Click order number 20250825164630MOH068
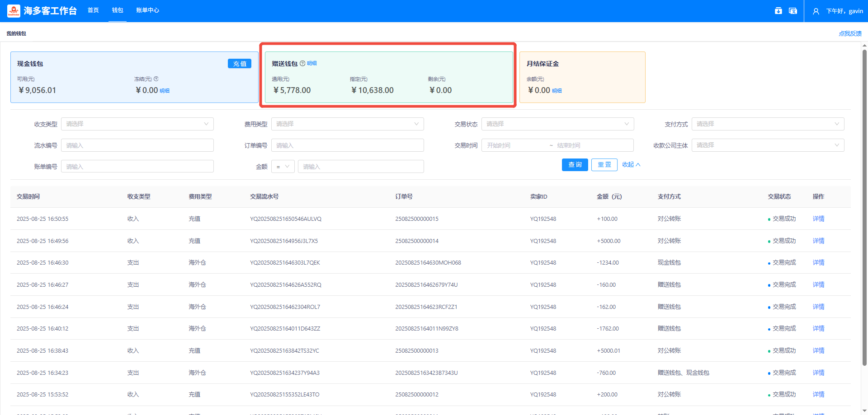This screenshot has width=868, height=415. (x=428, y=263)
